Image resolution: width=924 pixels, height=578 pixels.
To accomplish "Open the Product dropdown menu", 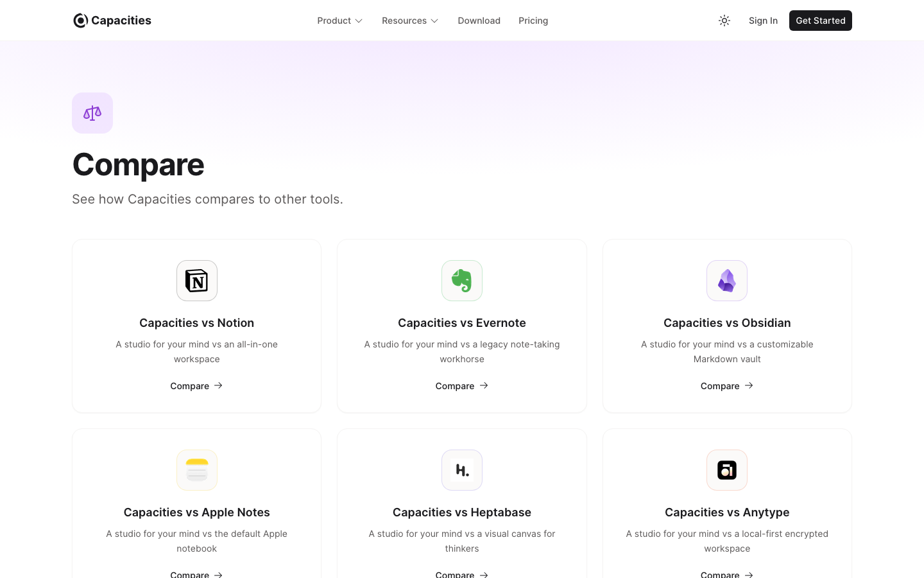I will point(340,21).
